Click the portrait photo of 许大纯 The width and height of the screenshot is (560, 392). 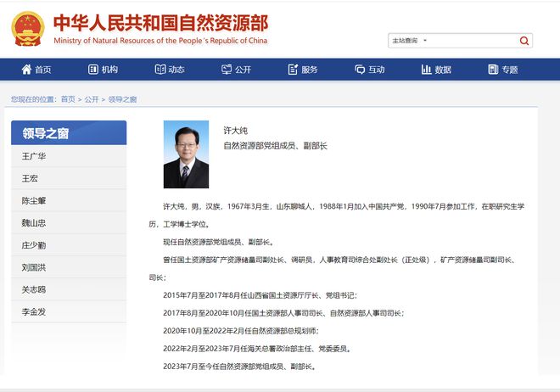click(x=186, y=154)
